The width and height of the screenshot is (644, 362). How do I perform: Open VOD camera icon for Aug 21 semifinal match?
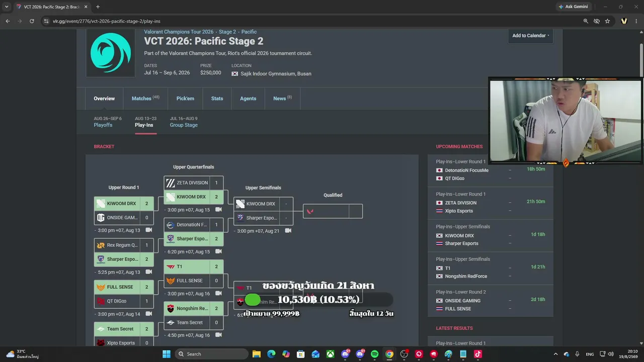pos(288,231)
